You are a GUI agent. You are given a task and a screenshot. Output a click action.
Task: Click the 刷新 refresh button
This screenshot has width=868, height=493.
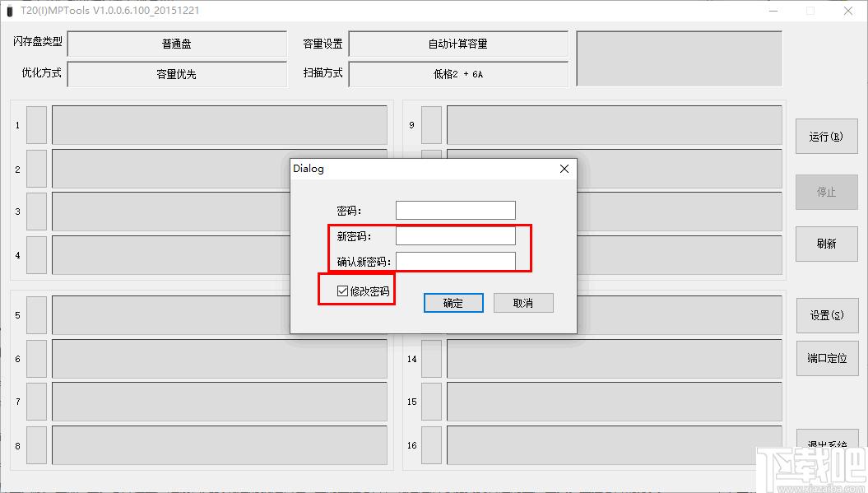coord(827,244)
